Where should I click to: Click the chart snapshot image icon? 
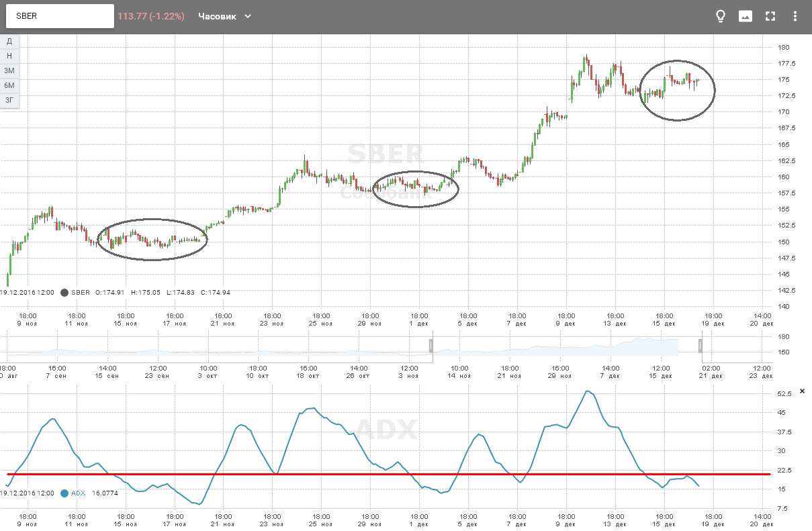[746, 16]
